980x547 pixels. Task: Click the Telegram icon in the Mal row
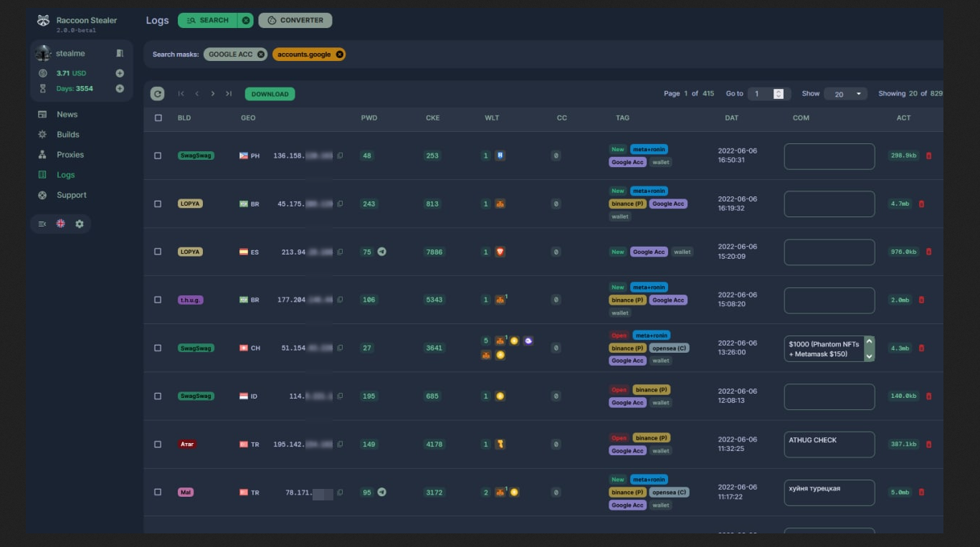point(382,493)
